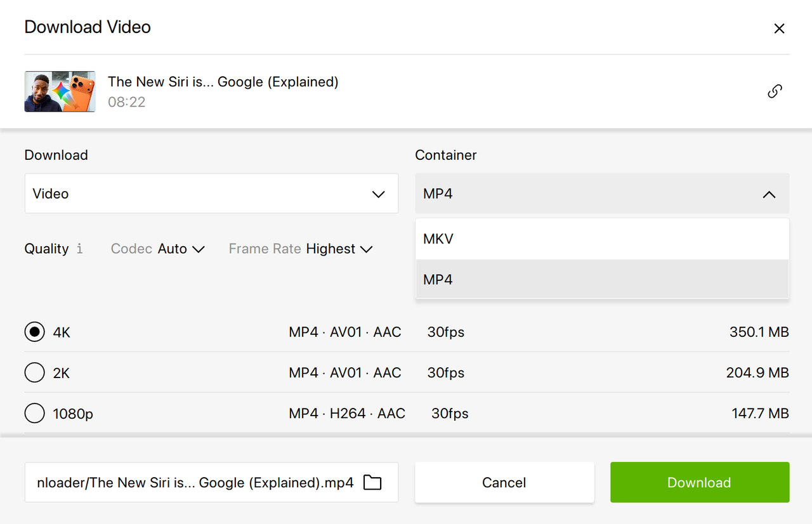This screenshot has height=524, width=812.
Task: Pick MP4 in the container list
Action: pos(602,279)
